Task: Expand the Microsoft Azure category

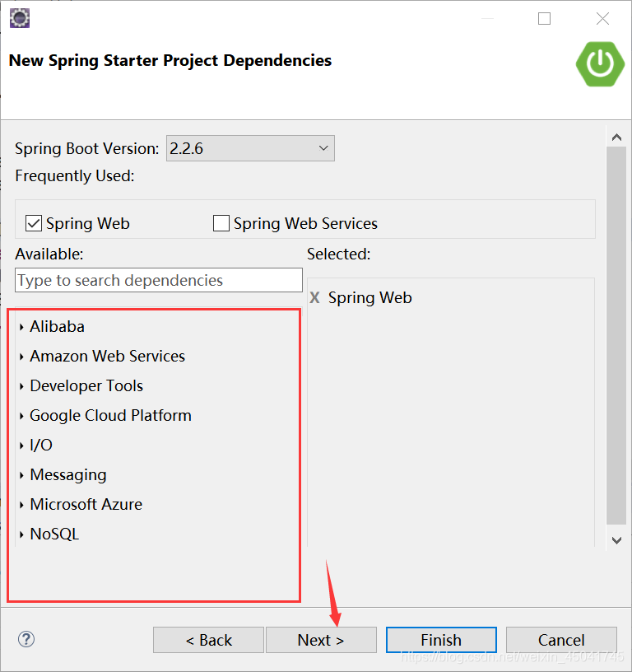Action: tap(21, 505)
